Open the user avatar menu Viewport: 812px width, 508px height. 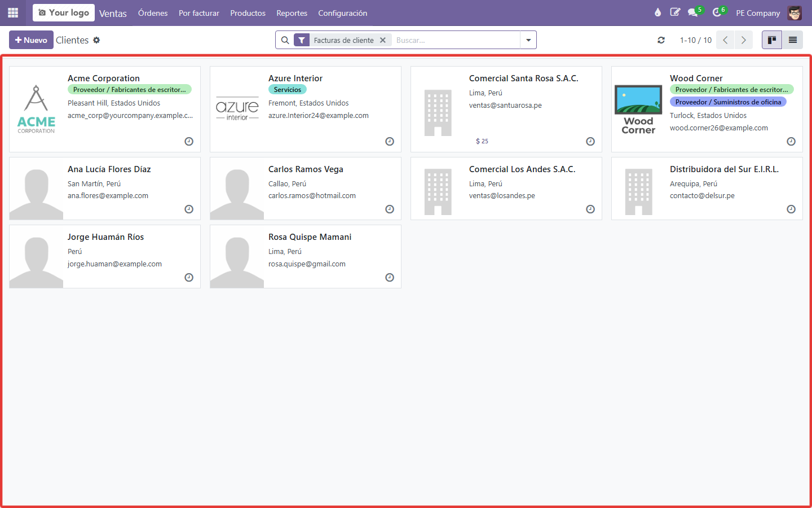[x=795, y=12]
